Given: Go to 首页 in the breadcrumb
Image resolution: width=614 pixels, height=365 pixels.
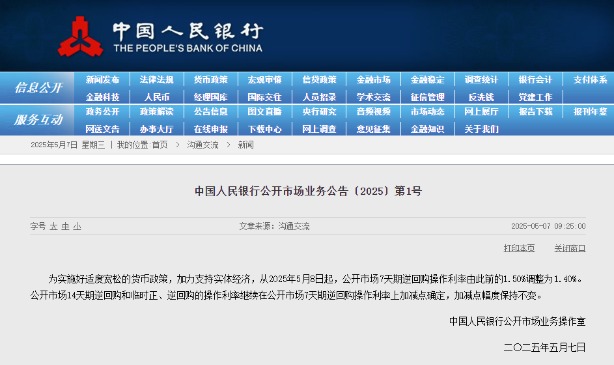Looking at the screenshot, I should point(160,145).
